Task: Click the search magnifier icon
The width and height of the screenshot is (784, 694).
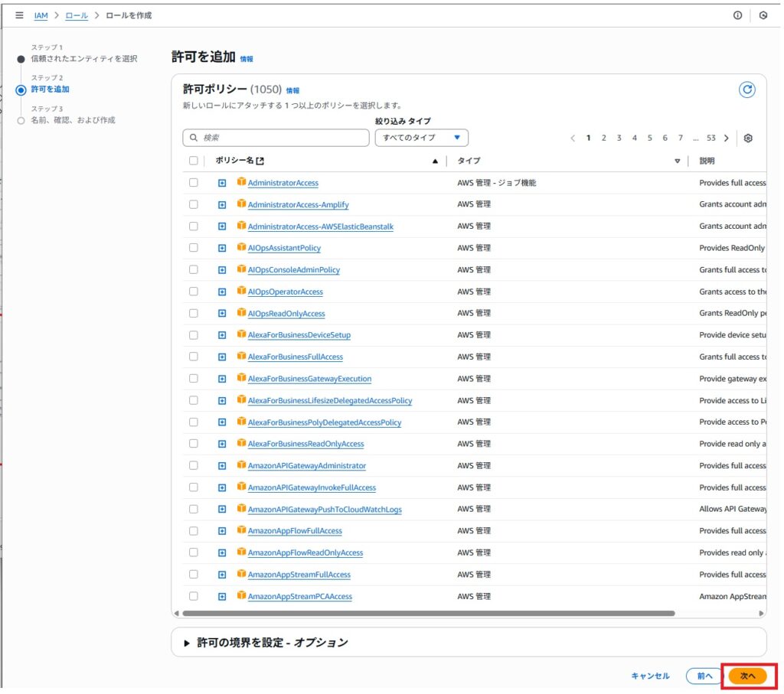Action: click(194, 138)
